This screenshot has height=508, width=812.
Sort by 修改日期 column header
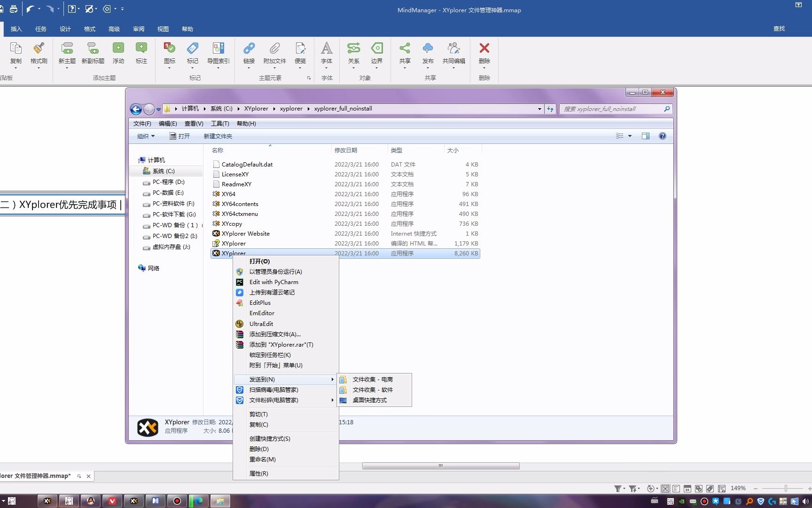click(346, 150)
